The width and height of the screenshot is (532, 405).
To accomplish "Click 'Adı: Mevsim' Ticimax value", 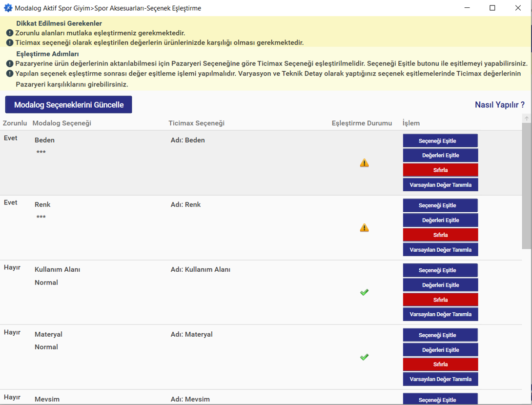I will (x=190, y=399).
